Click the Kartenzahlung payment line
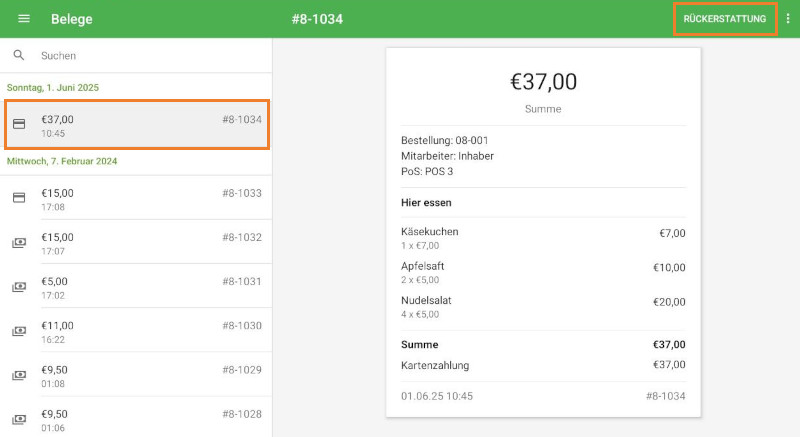The image size is (800, 437). coord(543,365)
